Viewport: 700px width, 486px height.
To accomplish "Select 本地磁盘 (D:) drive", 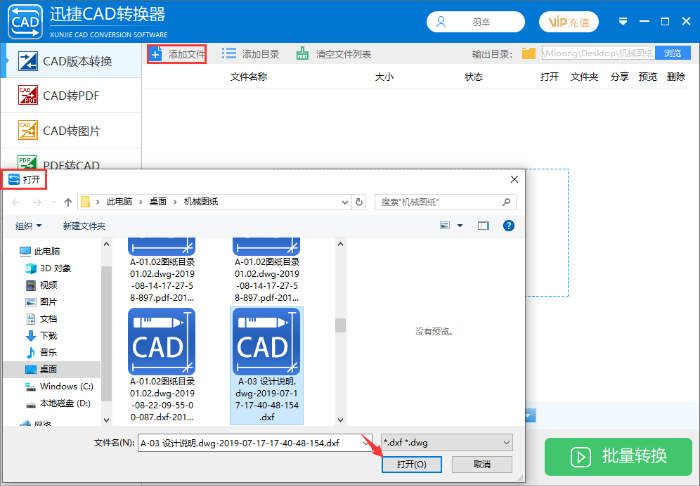I will coord(58,403).
